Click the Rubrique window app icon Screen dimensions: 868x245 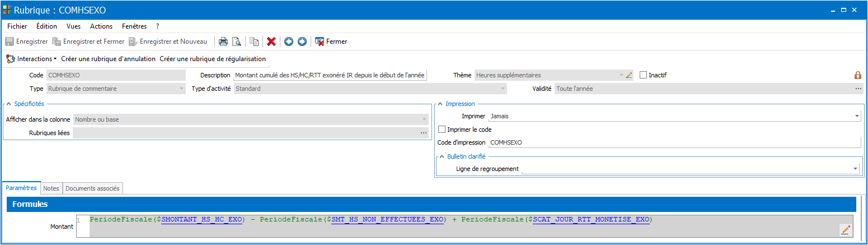(x=7, y=10)
